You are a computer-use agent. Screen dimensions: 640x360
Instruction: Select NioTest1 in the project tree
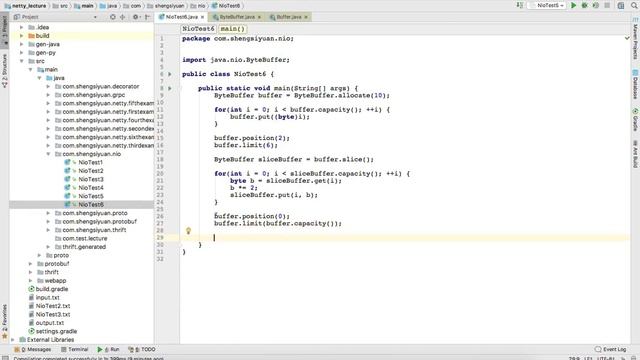(91, 162)
